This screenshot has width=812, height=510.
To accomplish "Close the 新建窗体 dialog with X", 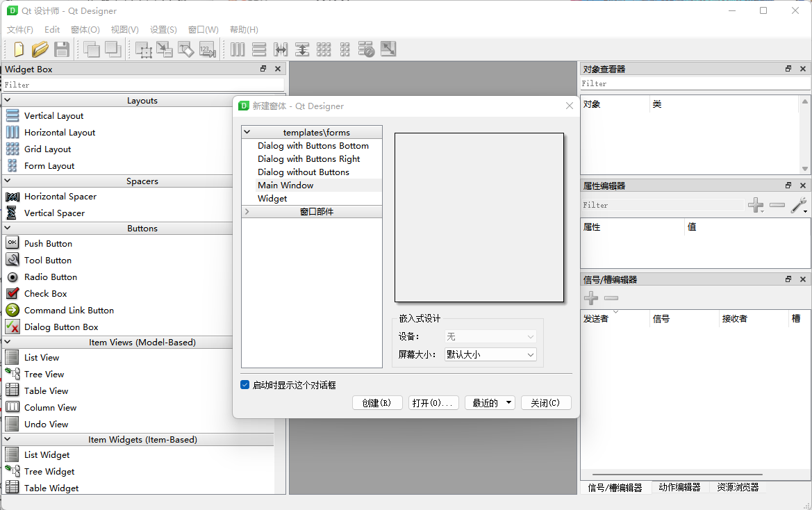I will coord(569,106).
